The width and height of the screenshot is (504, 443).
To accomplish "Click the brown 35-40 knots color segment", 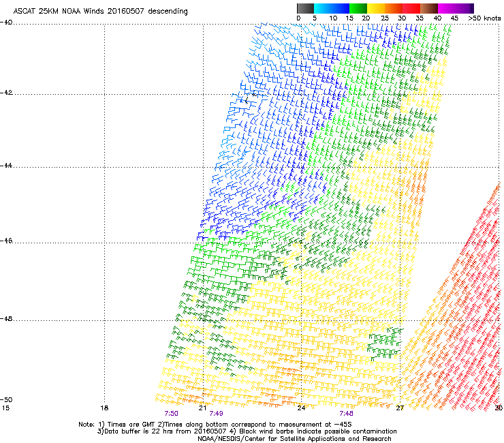I will click(429, 8).
